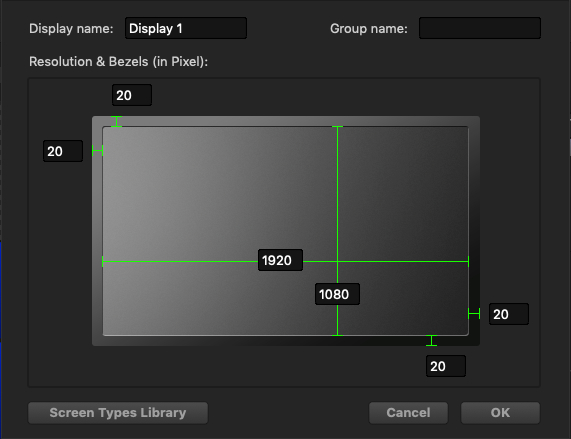This screenshot has width=571, height=439.
Task: Confirm settings with the OK button
Action: [x=500, y=413]
